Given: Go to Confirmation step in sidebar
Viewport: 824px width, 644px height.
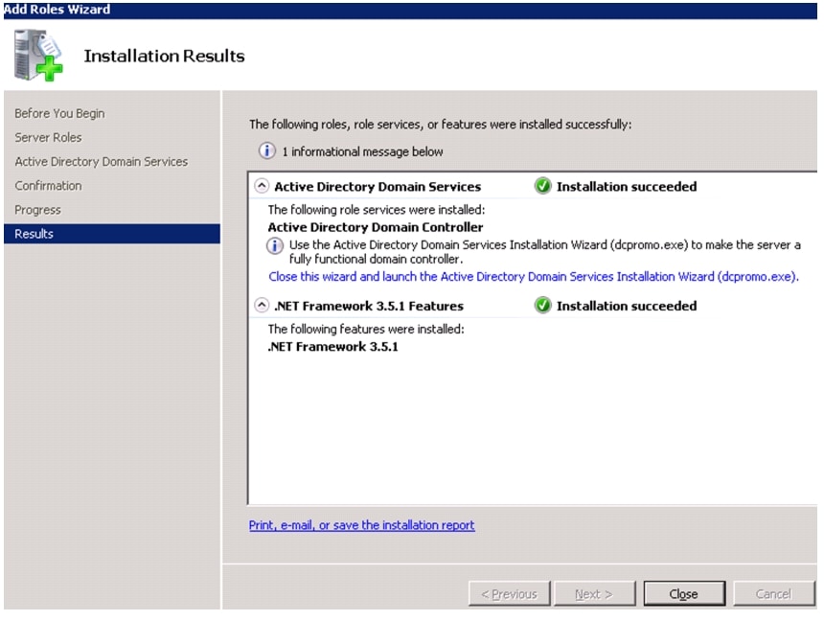Looking at the screenshot, I should click(48, 186).
